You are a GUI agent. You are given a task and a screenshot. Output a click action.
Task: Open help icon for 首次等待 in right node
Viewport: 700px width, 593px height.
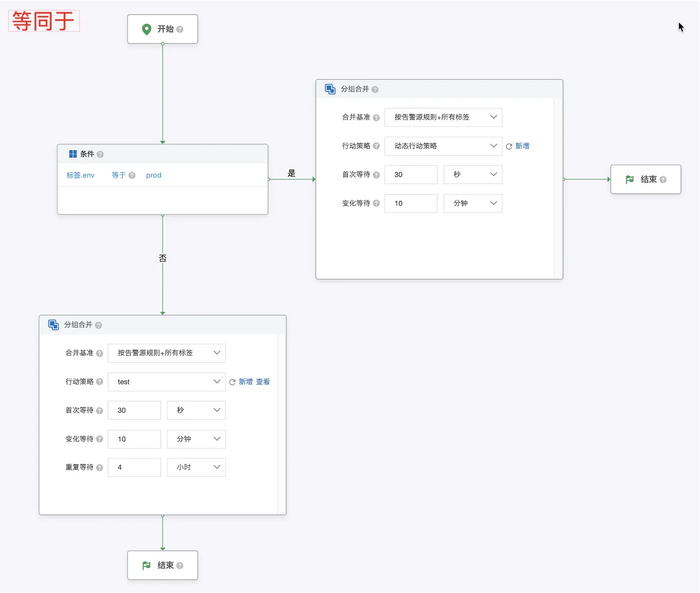[376, 175]
